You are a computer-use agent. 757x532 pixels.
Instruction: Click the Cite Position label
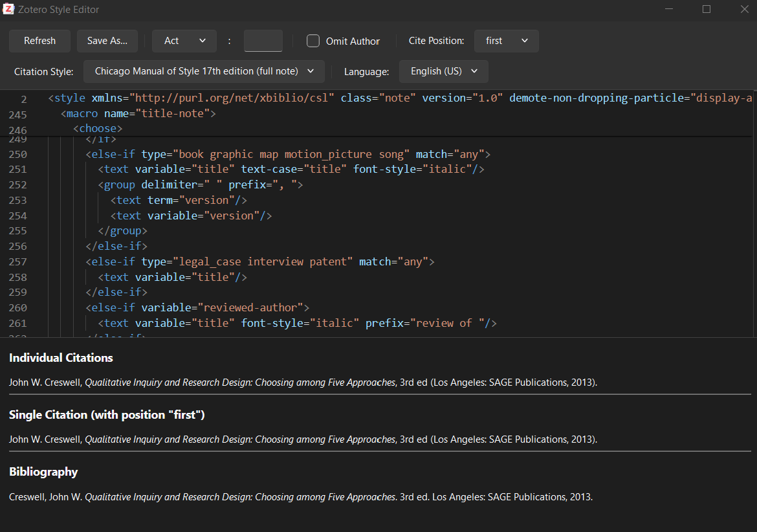(437, 41)
